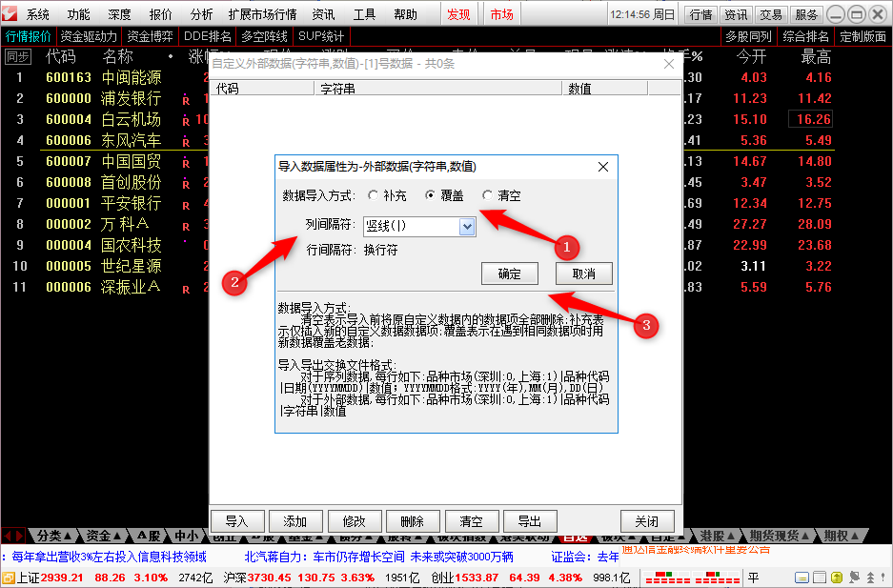The height and width of the screenshot is (588, 893).
Task: Close the 自定义外部数据 window with X
Action: coord(669,64)
